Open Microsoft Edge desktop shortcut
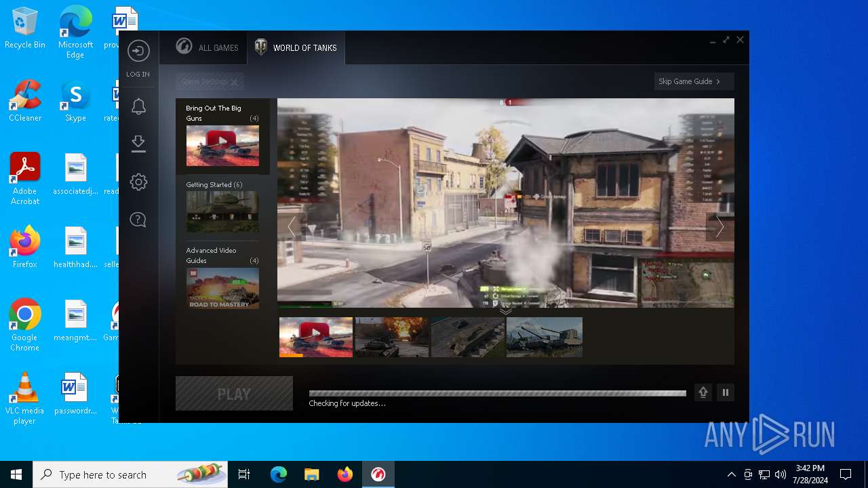The image size is (868, 488). (x=75, y=33)
